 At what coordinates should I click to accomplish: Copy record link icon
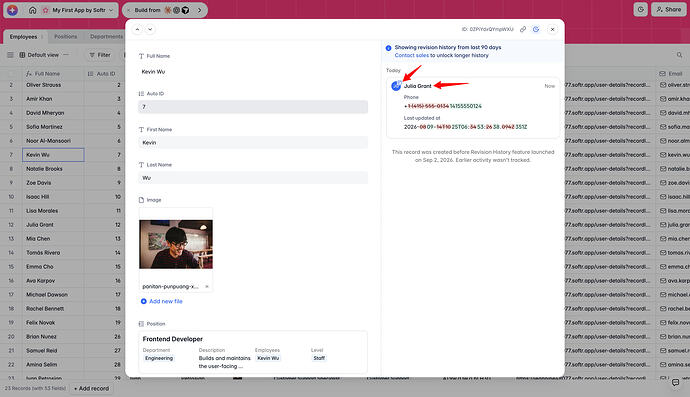point(523,29)
